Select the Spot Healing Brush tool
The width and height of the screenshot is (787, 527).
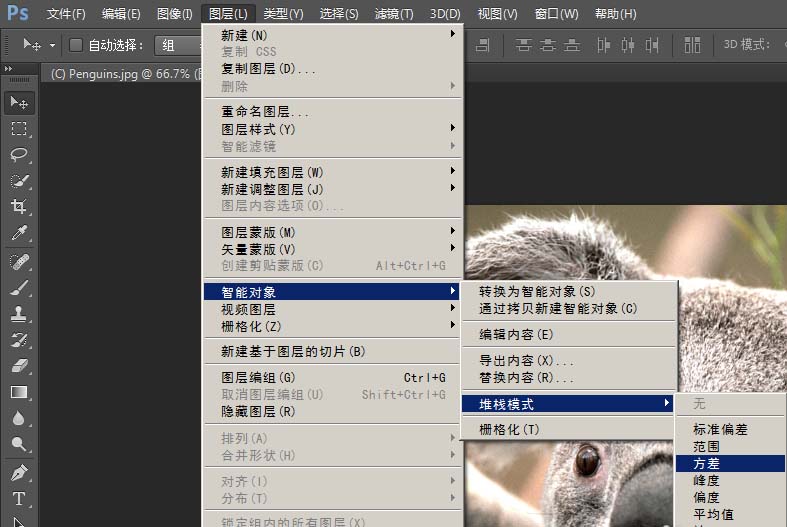click(19, 262)
